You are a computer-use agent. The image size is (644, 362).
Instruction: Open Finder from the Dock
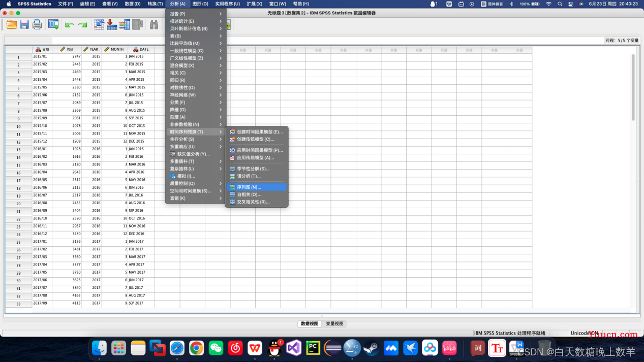(x=99, y=348)
